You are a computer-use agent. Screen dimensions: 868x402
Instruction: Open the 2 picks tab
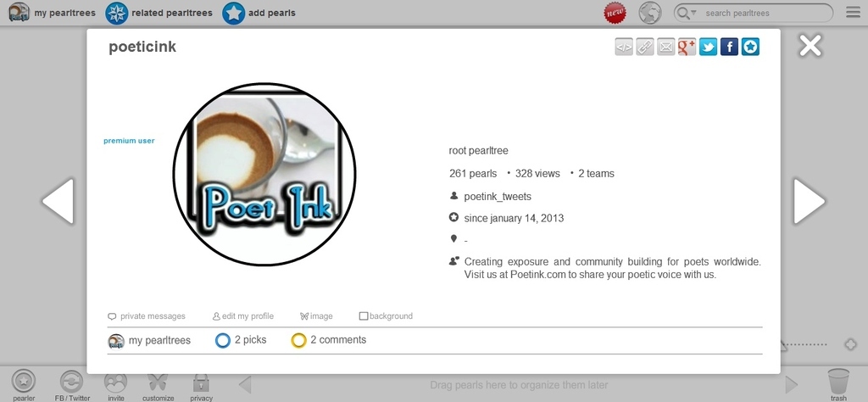(x=241, y=340)
